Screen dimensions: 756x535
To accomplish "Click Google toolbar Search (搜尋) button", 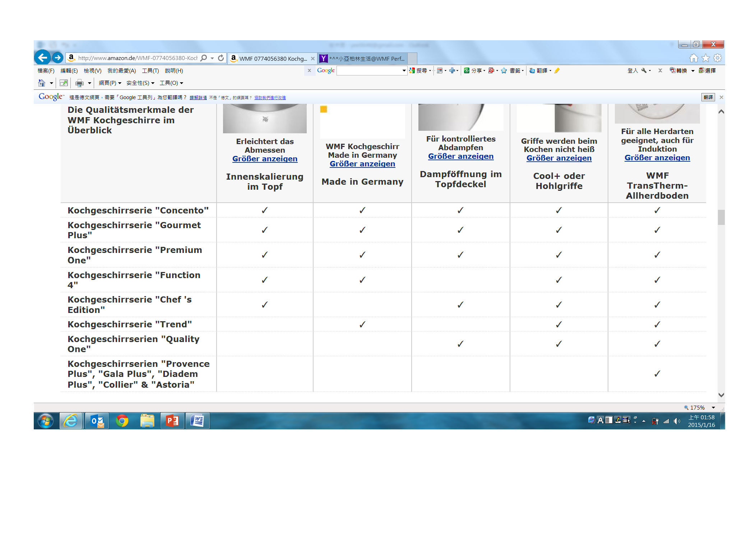I will [419, 70].
